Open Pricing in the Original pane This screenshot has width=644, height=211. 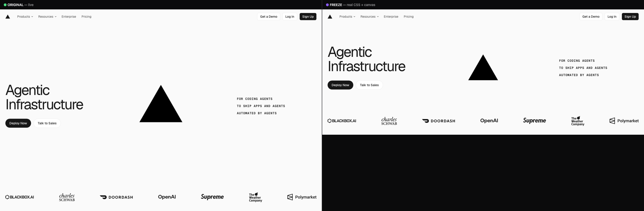[86, 17]
